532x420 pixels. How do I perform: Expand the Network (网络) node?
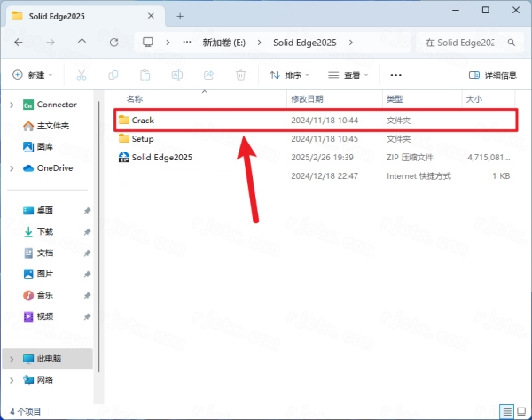click(12, 380)
